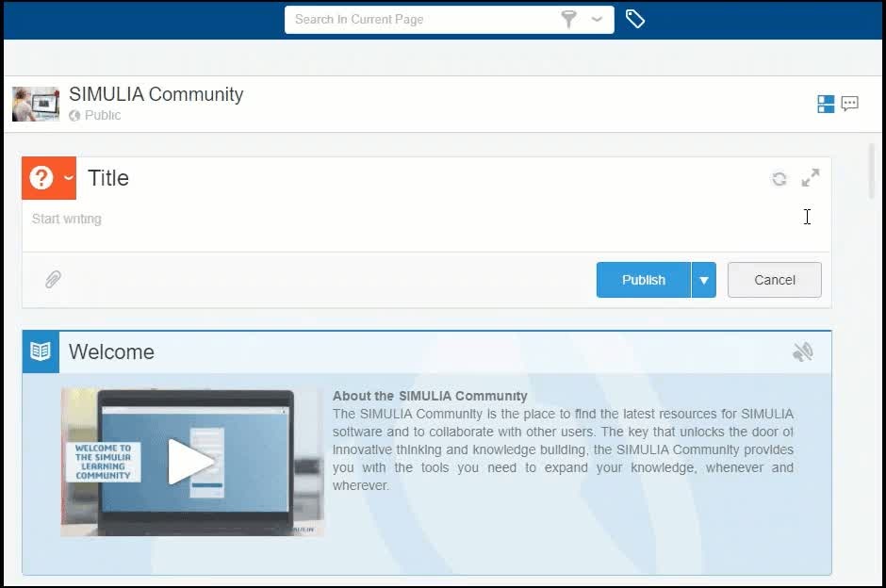Click About the SIMULIA Community heading
The width and height of the screenshot is (886, 588).
(430, 396)
